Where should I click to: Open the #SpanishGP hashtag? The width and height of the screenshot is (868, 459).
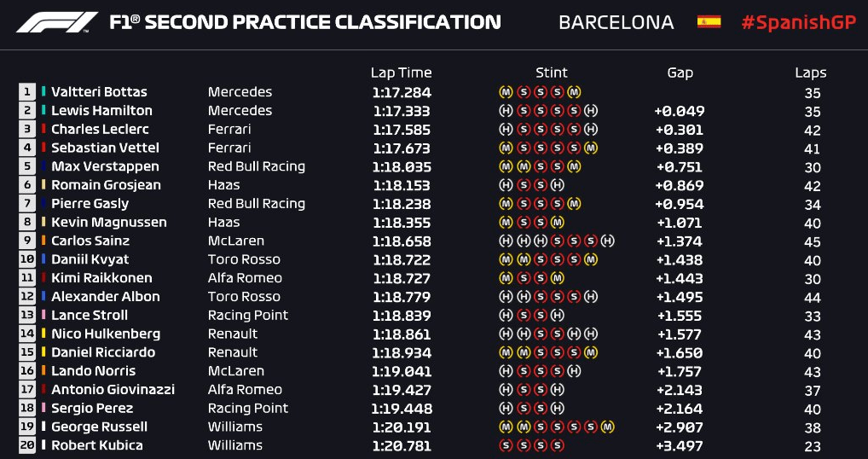(x=798, y=22)
